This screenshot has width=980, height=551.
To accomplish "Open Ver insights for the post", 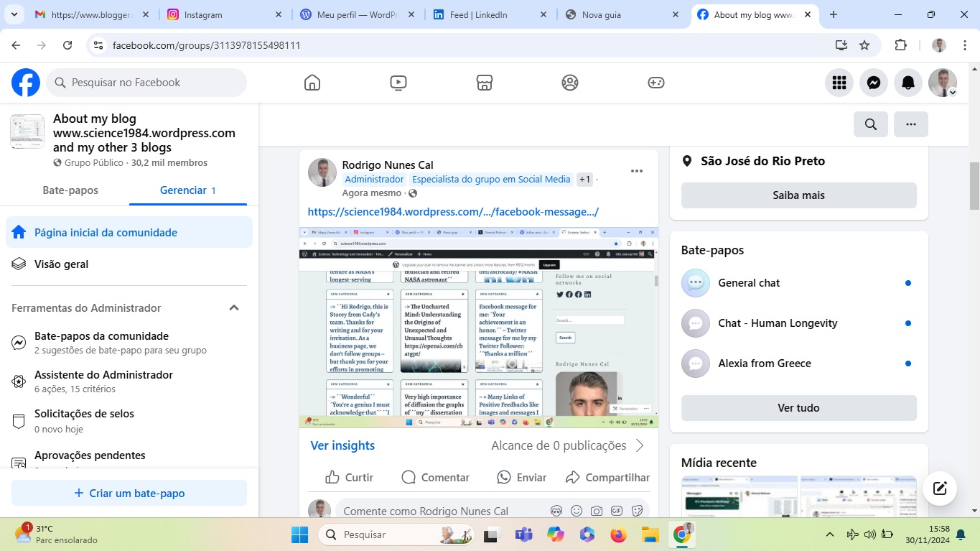I will tap(342, 445).
